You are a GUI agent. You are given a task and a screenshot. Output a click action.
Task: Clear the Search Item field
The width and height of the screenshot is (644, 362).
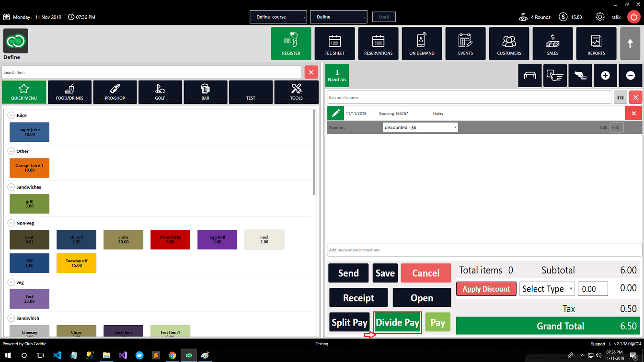coord(311,72)
